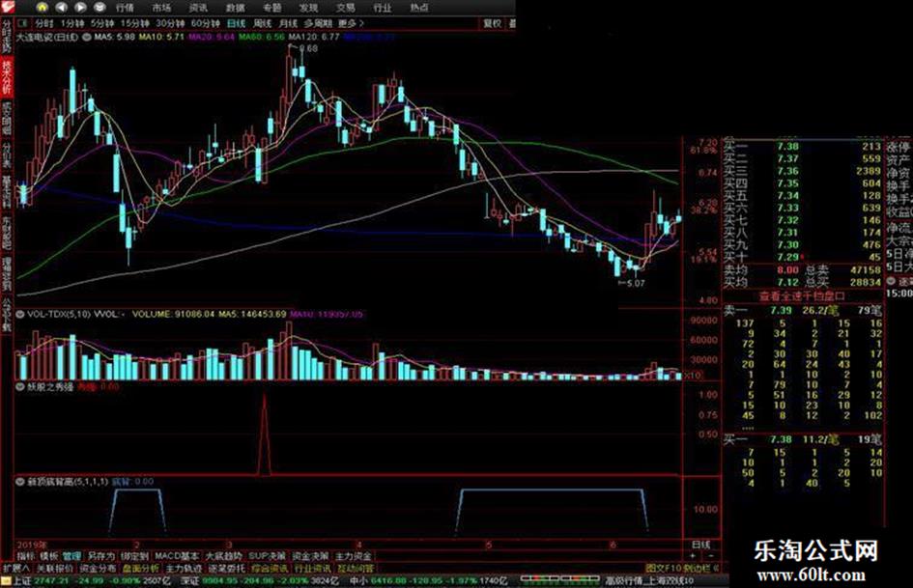Switch chart to 15分钟 period
Viewport: 913px width, 588px height.
134,23
